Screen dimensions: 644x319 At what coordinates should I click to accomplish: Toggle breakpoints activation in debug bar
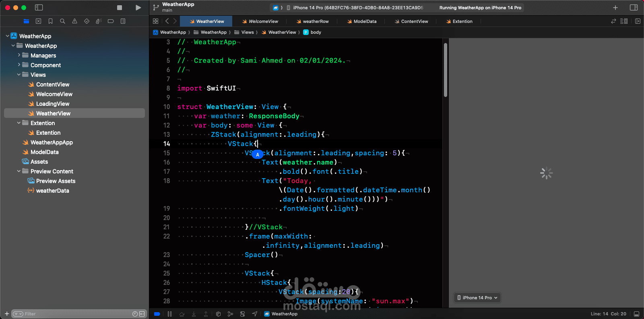tap(157, 314)
